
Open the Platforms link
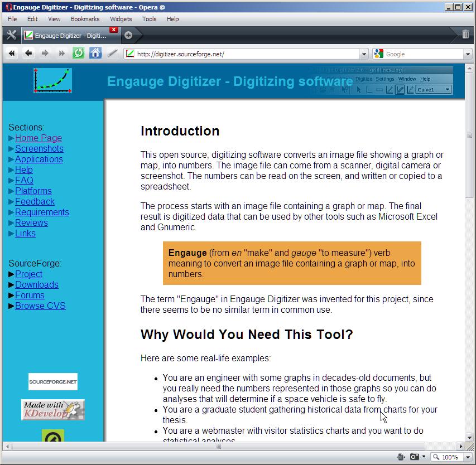[x=33, y=191]
